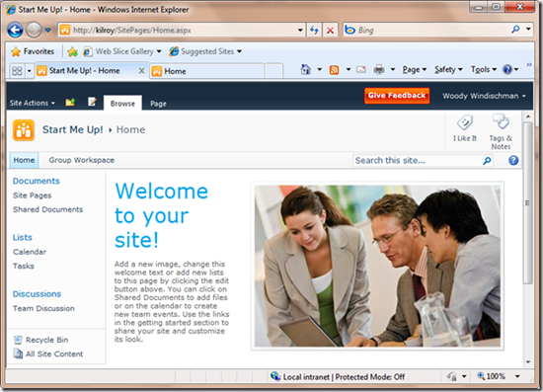
Task: Open the Favorites star button
Action: [33, 51]
